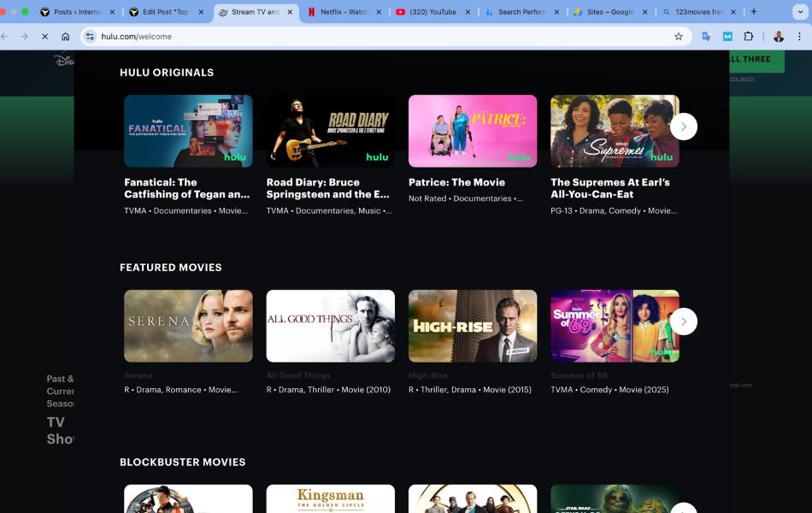Click The Supremes At Earl's title text
The image size is (812, 513).
click(x=610, y=188)
